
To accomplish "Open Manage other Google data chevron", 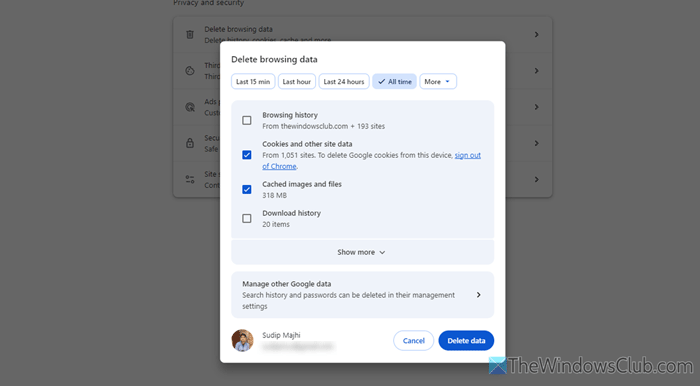I will (478, 295).
